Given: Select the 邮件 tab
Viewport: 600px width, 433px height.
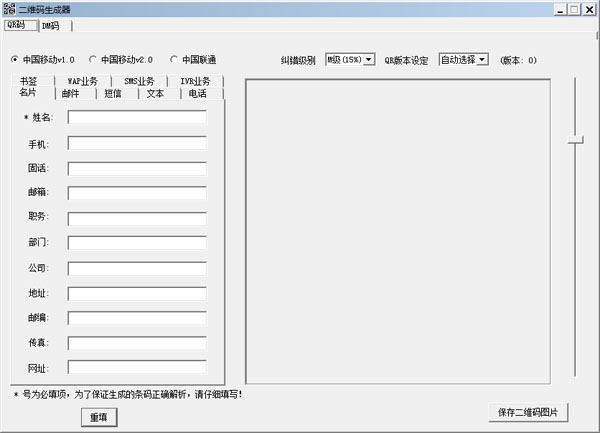Looking at the screenshot, I should tap(75, 94).
